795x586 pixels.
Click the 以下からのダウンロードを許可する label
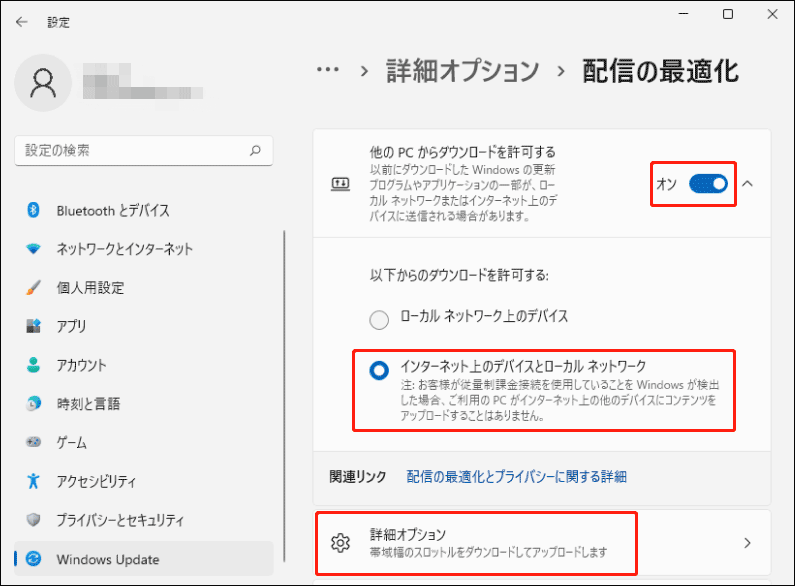(x=459, y=275)
